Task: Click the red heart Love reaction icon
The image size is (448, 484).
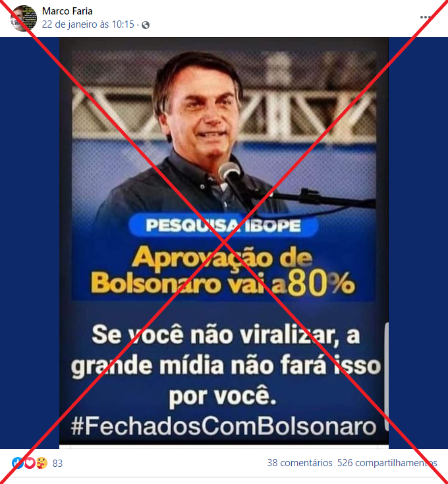Action: click(x=30, y=463)
